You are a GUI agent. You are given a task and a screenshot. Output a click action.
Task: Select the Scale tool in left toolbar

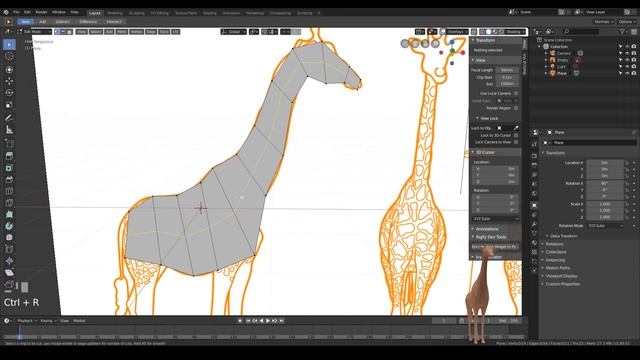click(9, 105)
